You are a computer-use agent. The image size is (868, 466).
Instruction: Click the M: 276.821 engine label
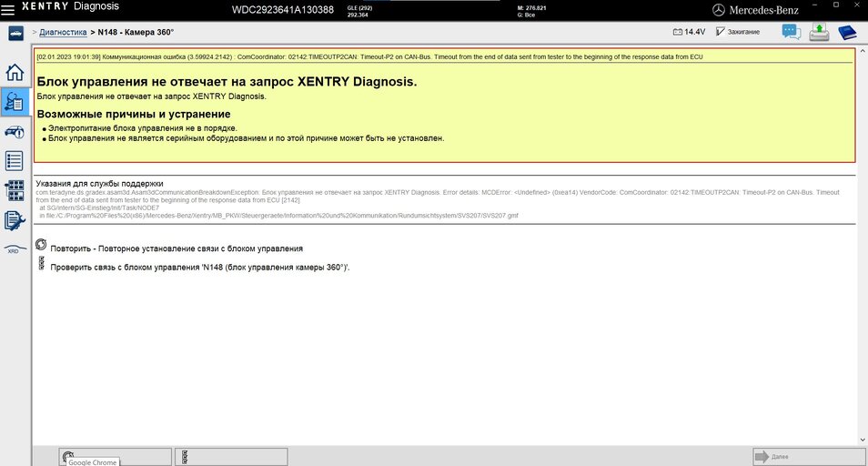click(531, 8)
